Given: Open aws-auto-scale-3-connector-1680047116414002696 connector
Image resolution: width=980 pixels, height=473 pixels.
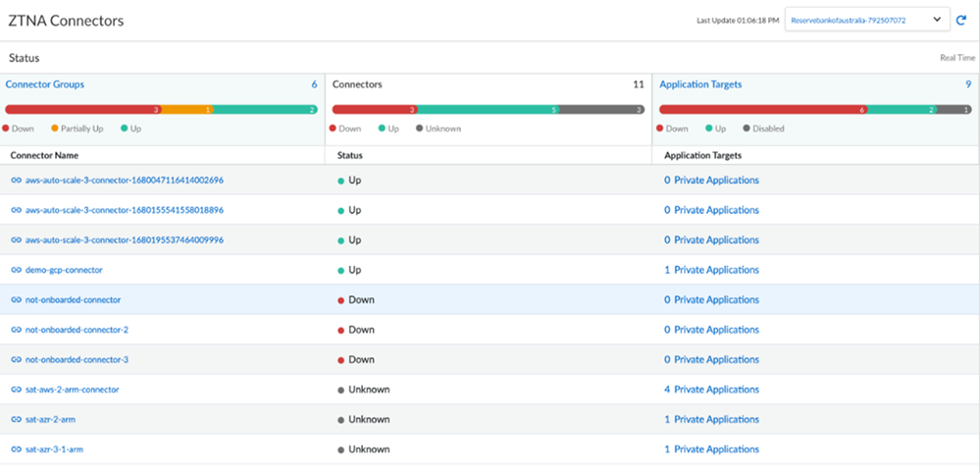Looking at the screenshot, I should [x=124, y=181].
